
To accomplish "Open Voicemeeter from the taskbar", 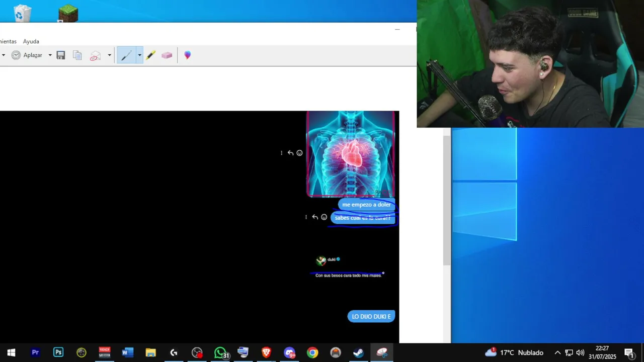I will pyautogui.click(x=105, y=352).
